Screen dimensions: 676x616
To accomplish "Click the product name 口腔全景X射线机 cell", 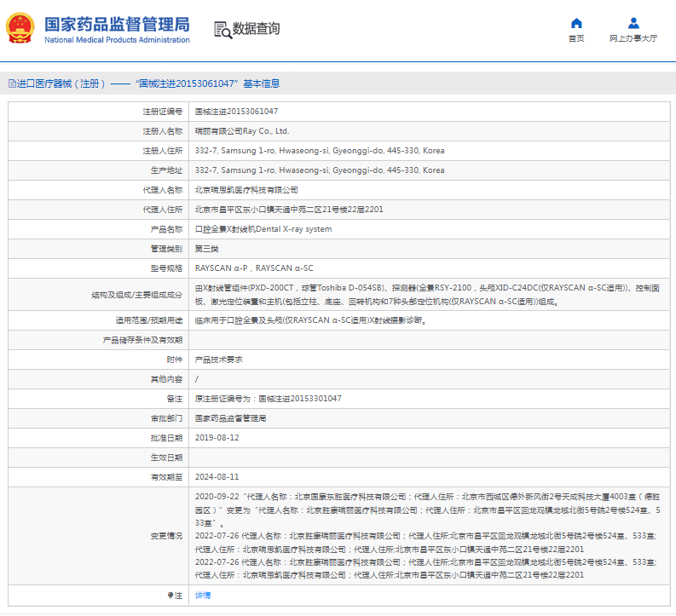I will pyautogui.click(x=263, y=229).
